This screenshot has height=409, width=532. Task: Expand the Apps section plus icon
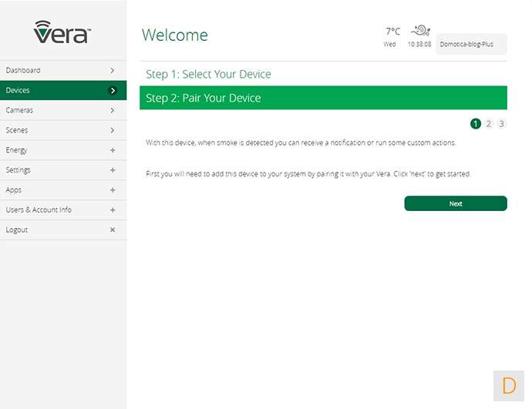pyautogui.click(x=113, y=190)
